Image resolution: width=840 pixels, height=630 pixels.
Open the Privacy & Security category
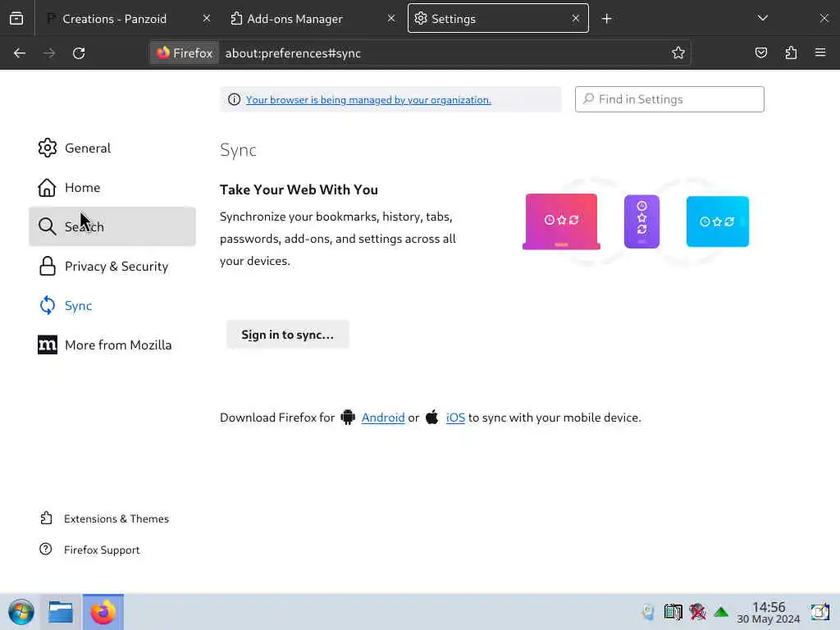(x=112, y=267)
